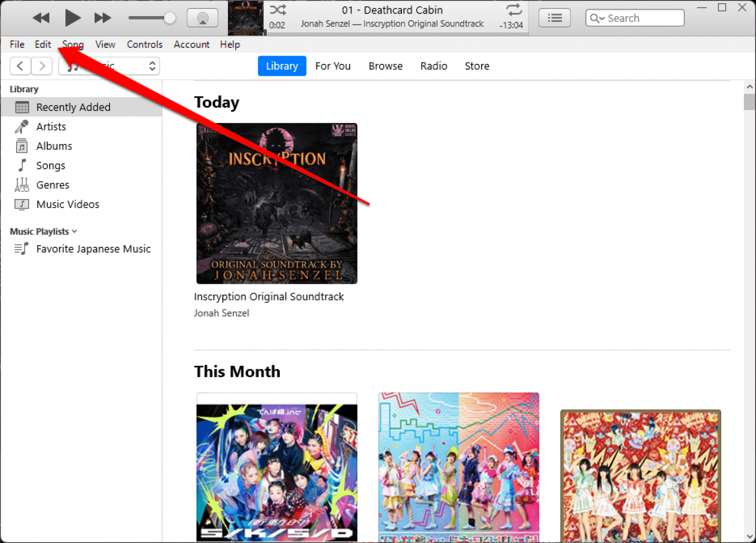The width and height of the screenshot is (756, 543).
Task: Toggle the repeat icon
Action: coord(513,10)
